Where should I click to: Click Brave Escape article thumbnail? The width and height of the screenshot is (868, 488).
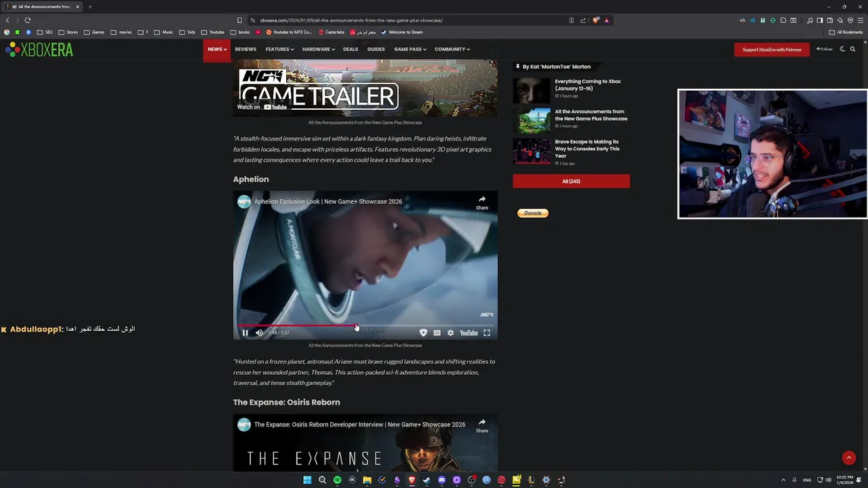click(532, 151)
